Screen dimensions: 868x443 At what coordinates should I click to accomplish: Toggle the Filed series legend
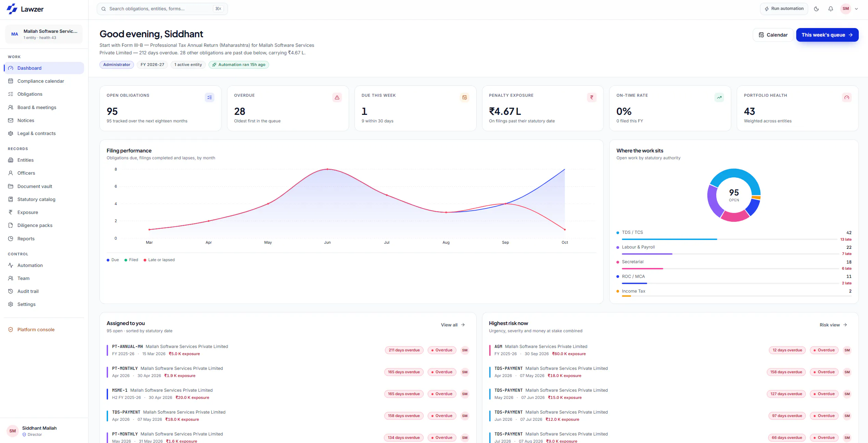(131, 260)
